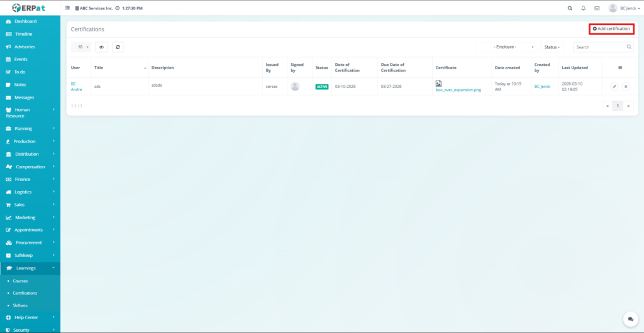The height and width of the screenshot is (333, 644).
Task: Open the chat bubble icon at bottom right
Action: [x=628, y=319]
